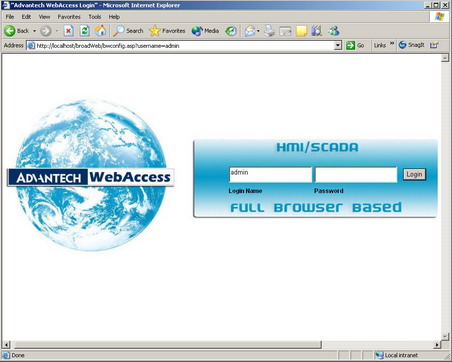Click the Back arrow icon

tap(10, 31)
